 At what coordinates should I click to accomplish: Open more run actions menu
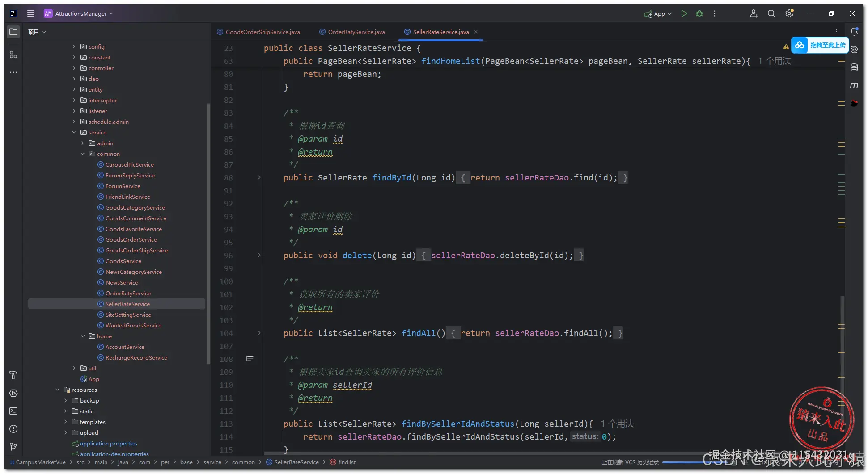click(x=715, y=13)
